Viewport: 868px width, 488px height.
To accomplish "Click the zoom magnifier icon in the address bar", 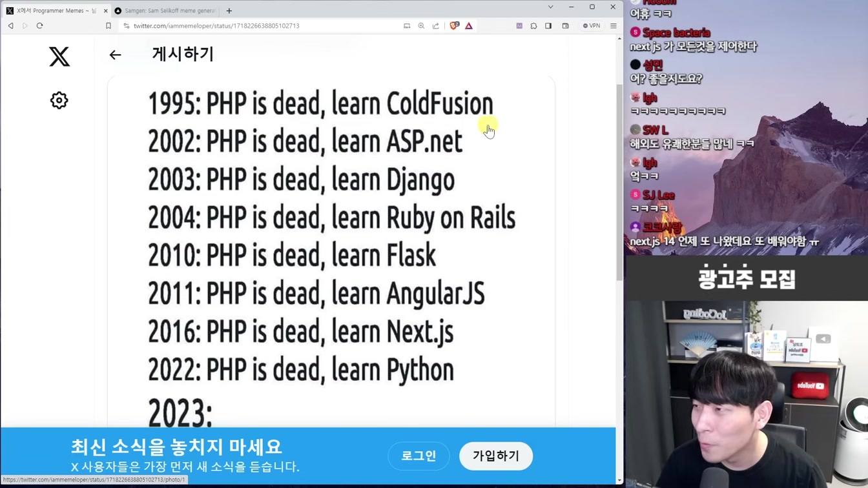I will tap(421, 26).
